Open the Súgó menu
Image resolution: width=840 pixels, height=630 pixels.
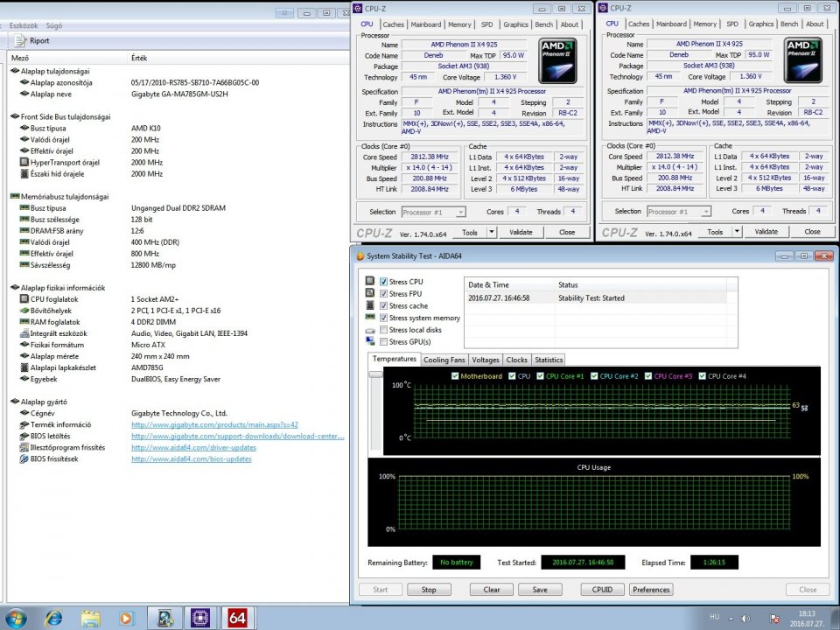click(x=54, y=25)
